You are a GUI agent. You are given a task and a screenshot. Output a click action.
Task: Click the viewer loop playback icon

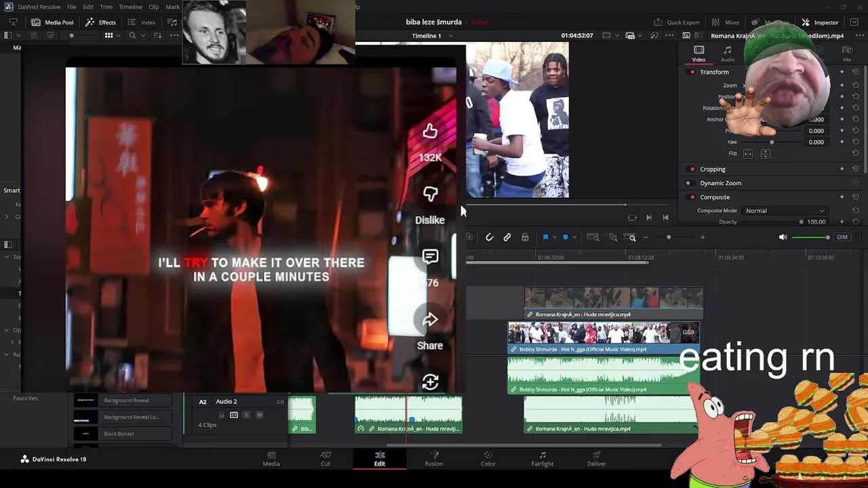(x=632, y=218)
